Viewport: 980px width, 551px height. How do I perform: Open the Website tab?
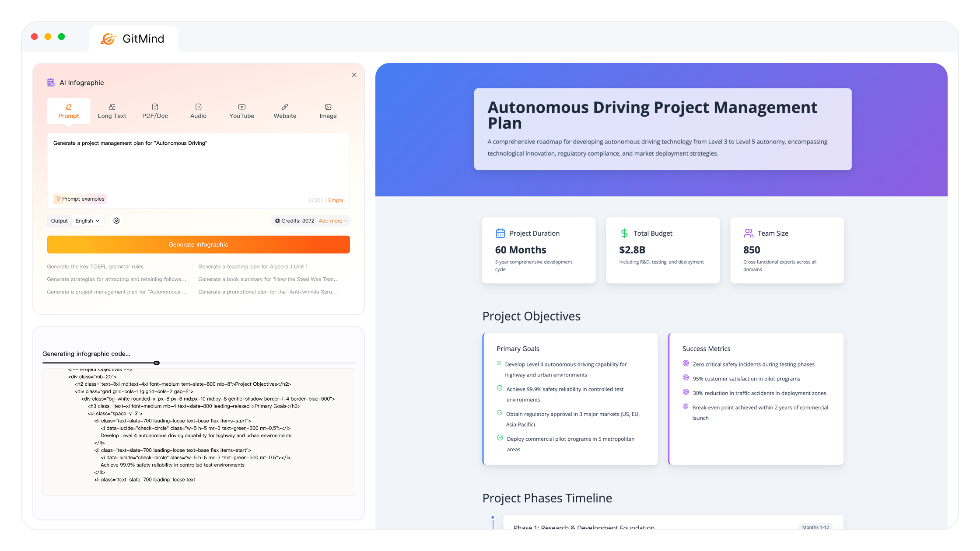[285, 111]
